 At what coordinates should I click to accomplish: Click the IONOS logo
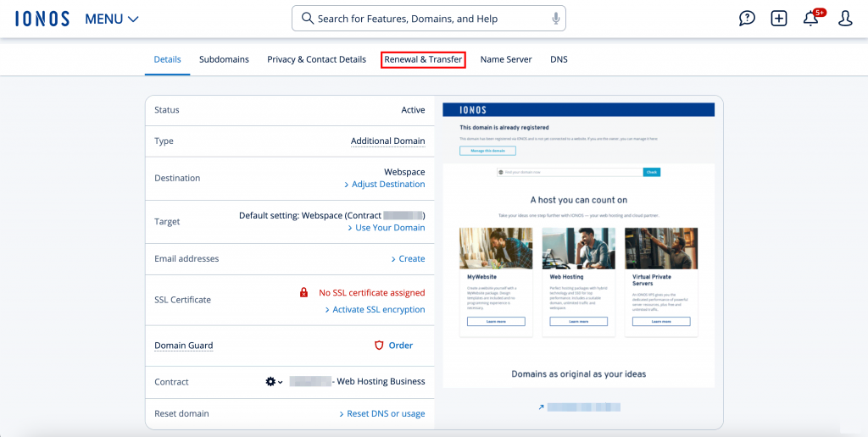[x=42, y=19]
